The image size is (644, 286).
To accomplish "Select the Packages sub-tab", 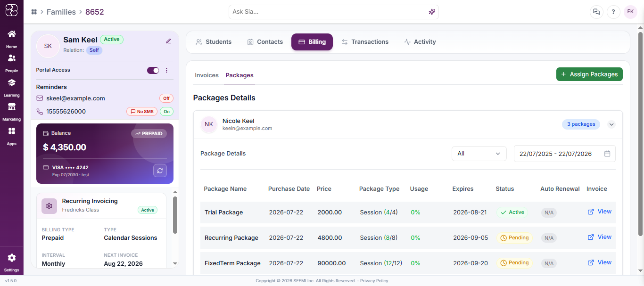I will [x=239, y=75].
